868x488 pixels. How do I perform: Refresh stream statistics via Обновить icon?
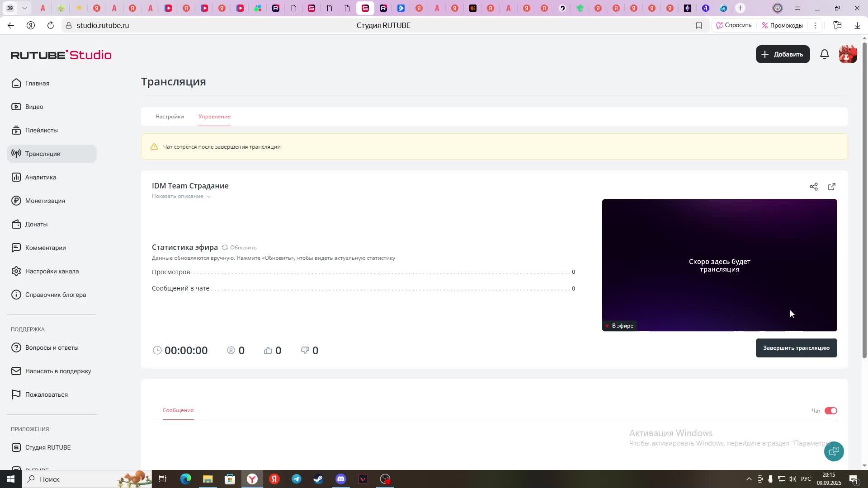coord(225,248)
